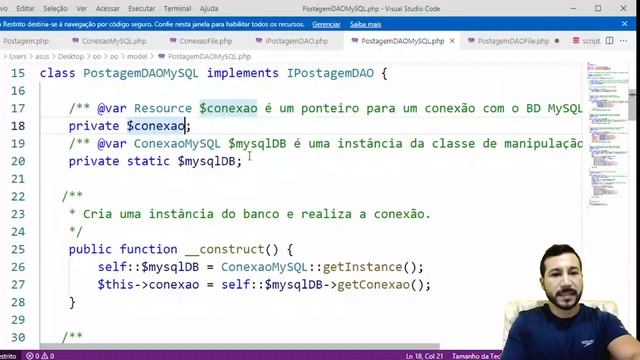Click __construct on line 25
Viewport: 640px width, 360px height.
click(x=224, y=249)
